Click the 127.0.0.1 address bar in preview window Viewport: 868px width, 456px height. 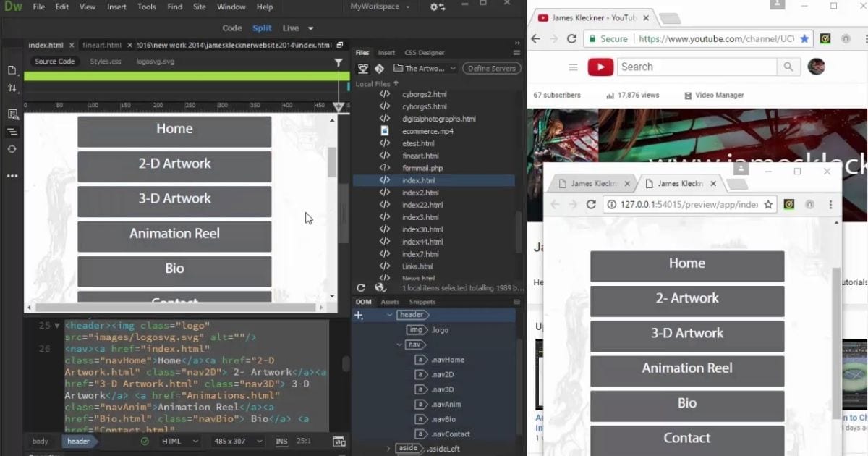689,205
